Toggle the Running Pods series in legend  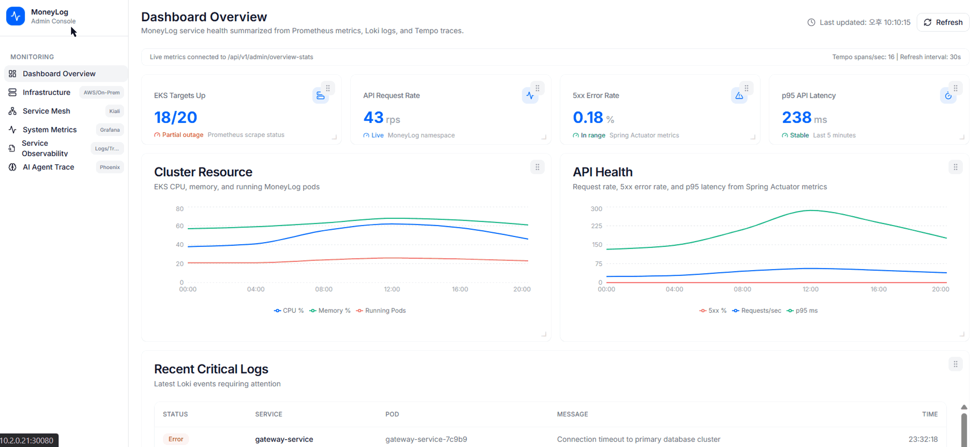click(x=381, y=311)
